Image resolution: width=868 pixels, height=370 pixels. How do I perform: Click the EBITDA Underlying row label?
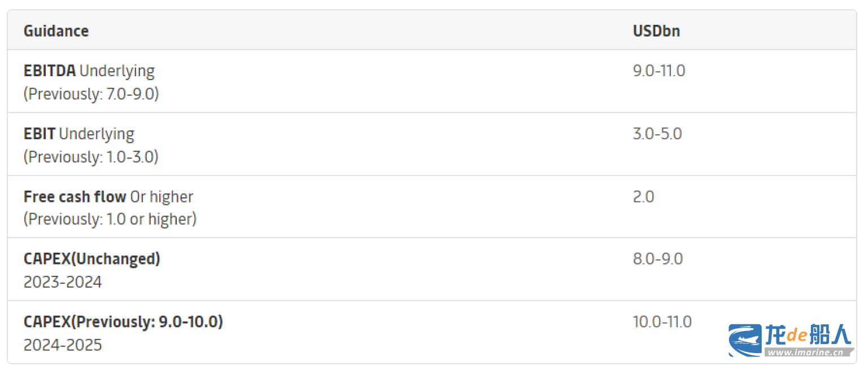pyautogui.click(x=89, y=71)
